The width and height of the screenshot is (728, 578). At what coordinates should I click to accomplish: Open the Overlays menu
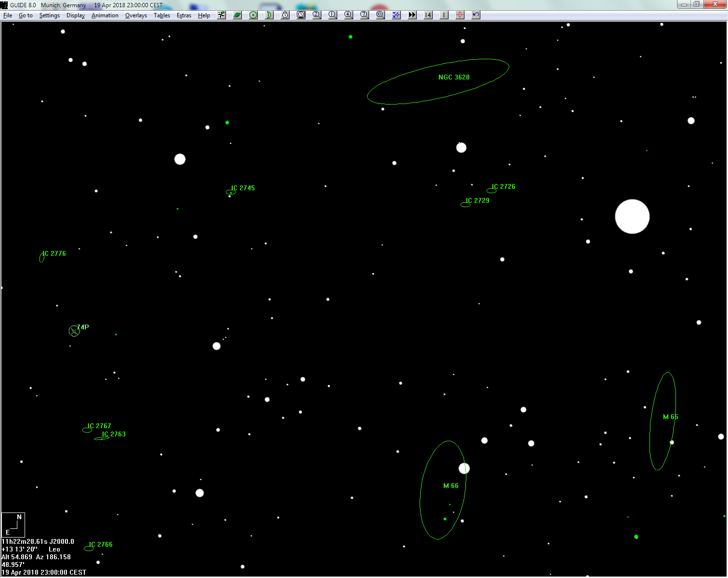[x=136, y=15]
